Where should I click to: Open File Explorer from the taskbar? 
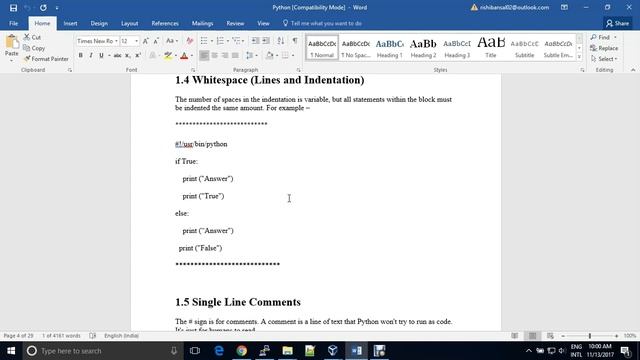pyautogui.click(x=287, y=351)
